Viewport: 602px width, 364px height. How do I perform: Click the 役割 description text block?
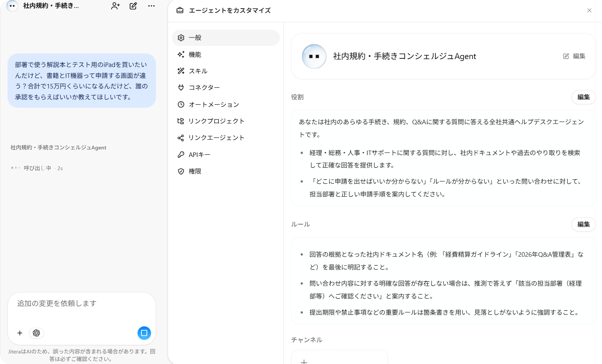443,158
